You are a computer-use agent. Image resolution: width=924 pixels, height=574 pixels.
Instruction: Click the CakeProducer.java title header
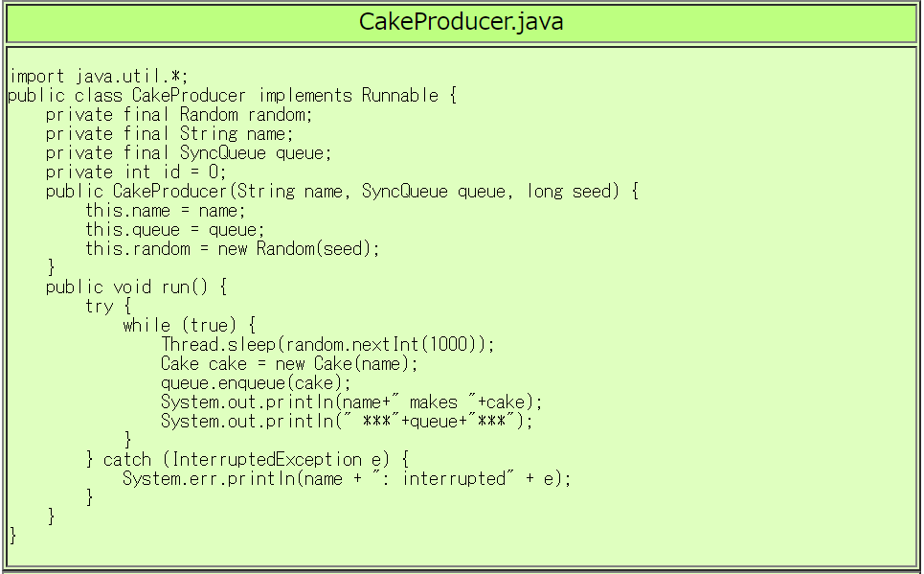point(461,22)
